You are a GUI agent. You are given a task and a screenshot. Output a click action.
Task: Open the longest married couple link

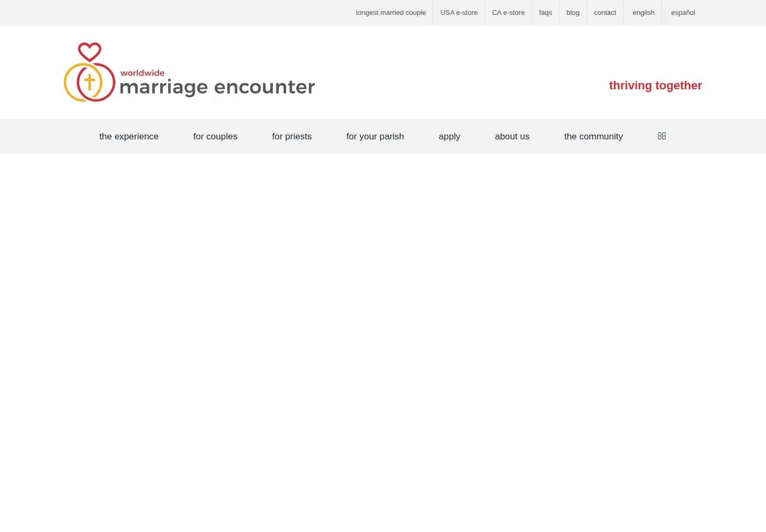tap(391, 13)
